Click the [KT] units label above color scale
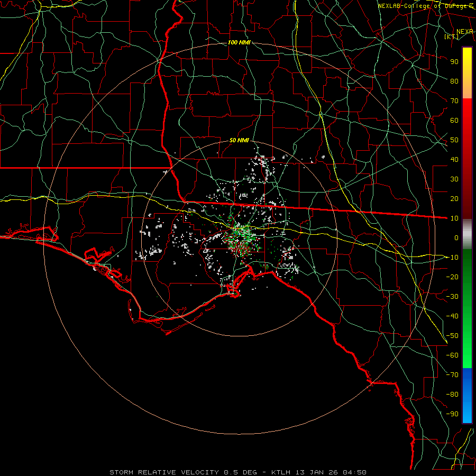 452,36
